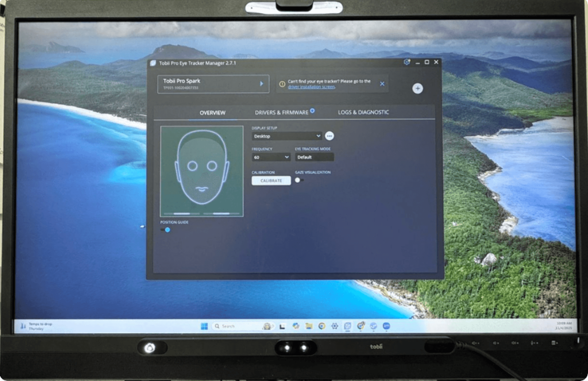Screen dimensions: 588x381
Task: Switch to the Drivers & Firmware tab
Action: (x=282, y=113)
